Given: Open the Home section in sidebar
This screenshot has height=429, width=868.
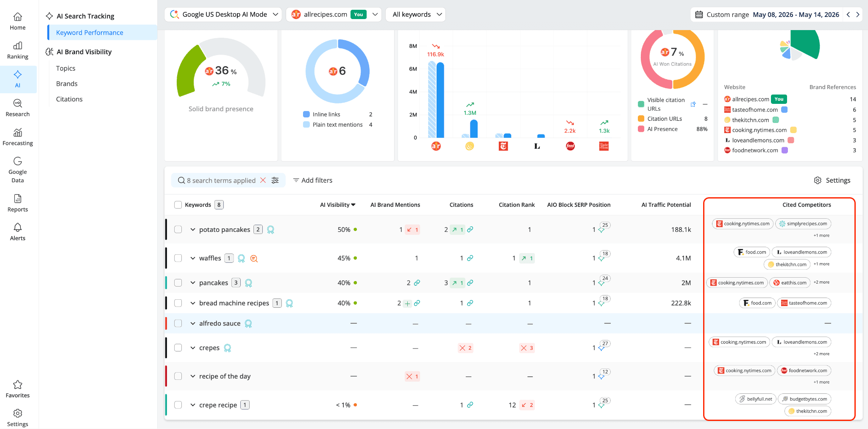Looking at the screenshot, I should (17, 22).
